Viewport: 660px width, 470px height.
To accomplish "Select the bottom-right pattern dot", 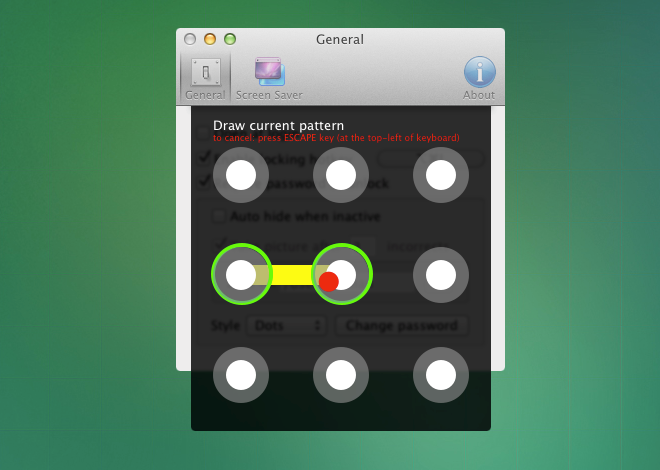I will 441,375.
